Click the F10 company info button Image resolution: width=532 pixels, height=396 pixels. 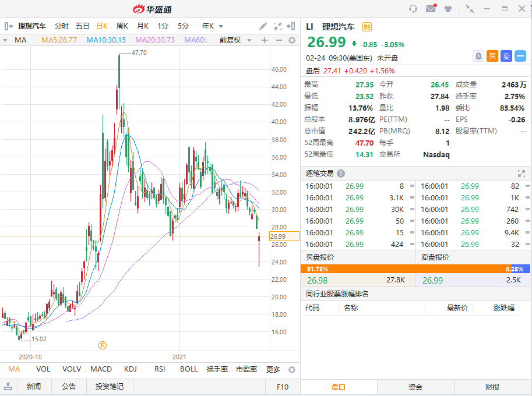click(x=283, y=387)
